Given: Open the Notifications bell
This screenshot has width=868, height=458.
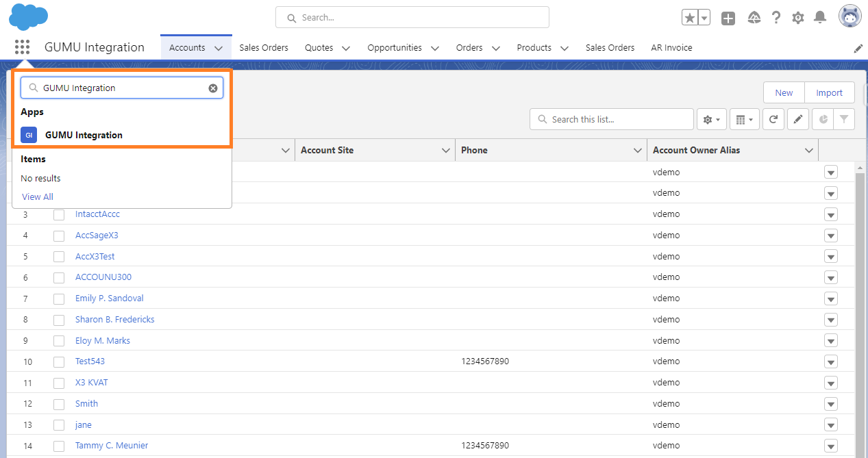Looking at the screenshot, I should click(820, 18).
